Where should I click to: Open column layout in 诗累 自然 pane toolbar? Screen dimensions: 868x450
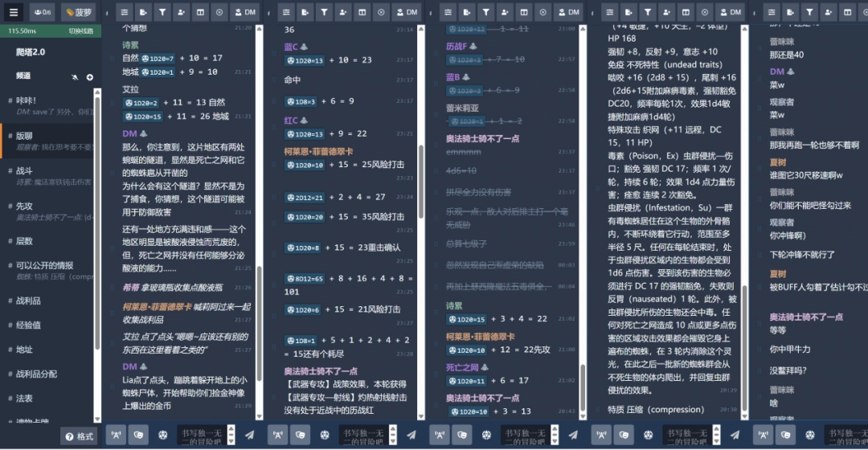click(200, 12)
